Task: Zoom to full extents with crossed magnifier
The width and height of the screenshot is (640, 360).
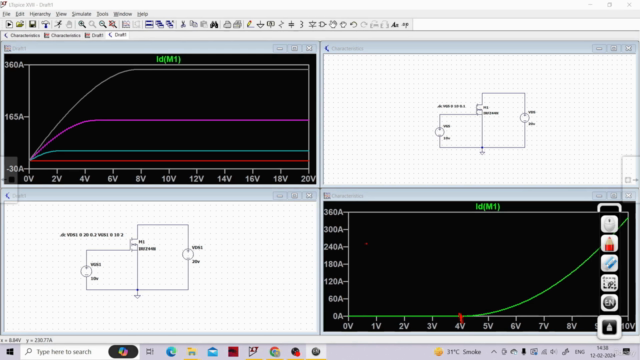Action: [113, 24]
